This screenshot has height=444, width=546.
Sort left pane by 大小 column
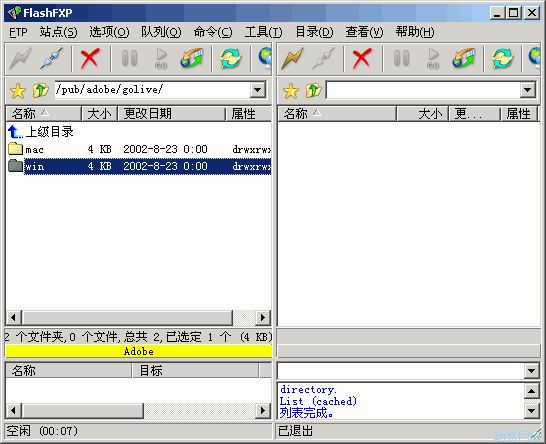tap(100, 114)
